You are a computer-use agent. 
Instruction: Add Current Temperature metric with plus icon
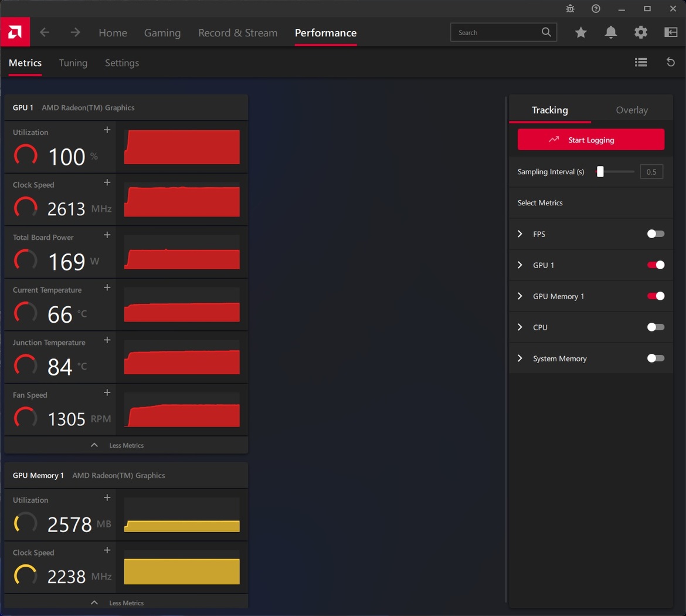click(x=107, y=287)
